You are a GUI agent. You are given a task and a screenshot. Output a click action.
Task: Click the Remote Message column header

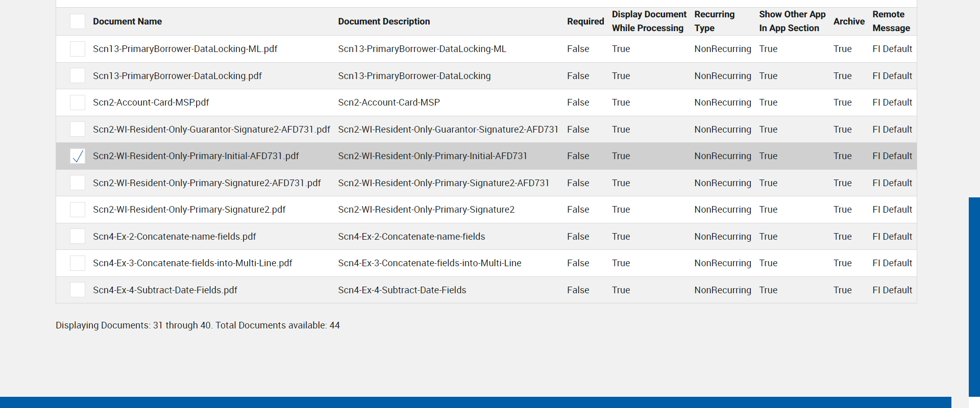click(891, 21)
